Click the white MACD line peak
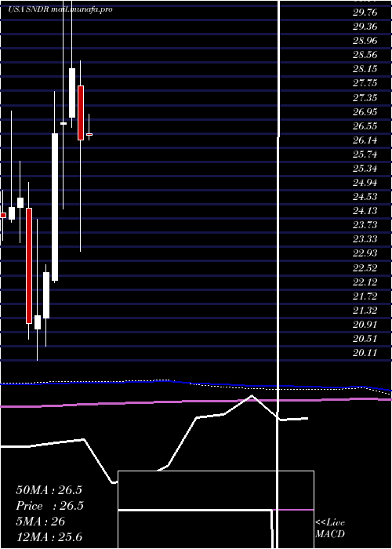392x549 pixels. click(x=252, y=396)
